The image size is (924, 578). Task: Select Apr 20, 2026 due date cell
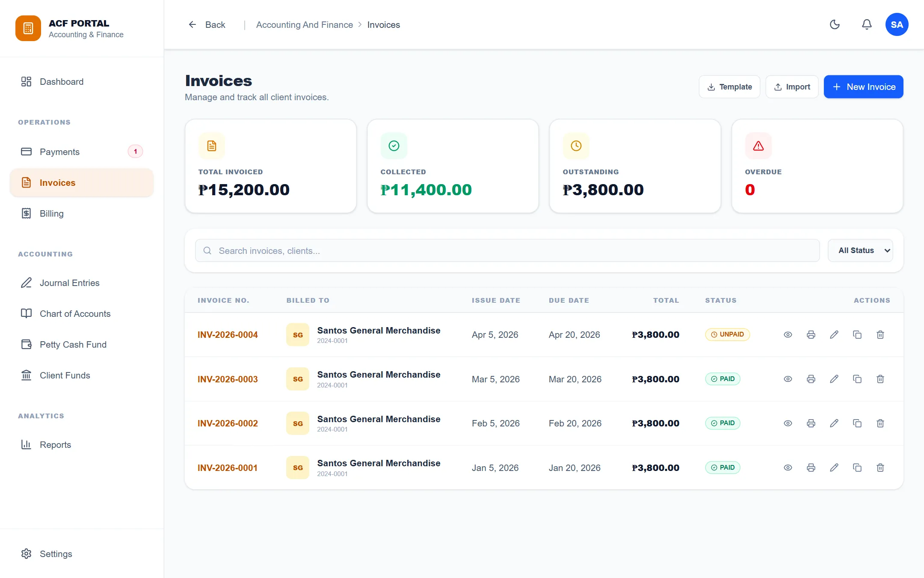(x=575, y=335)
